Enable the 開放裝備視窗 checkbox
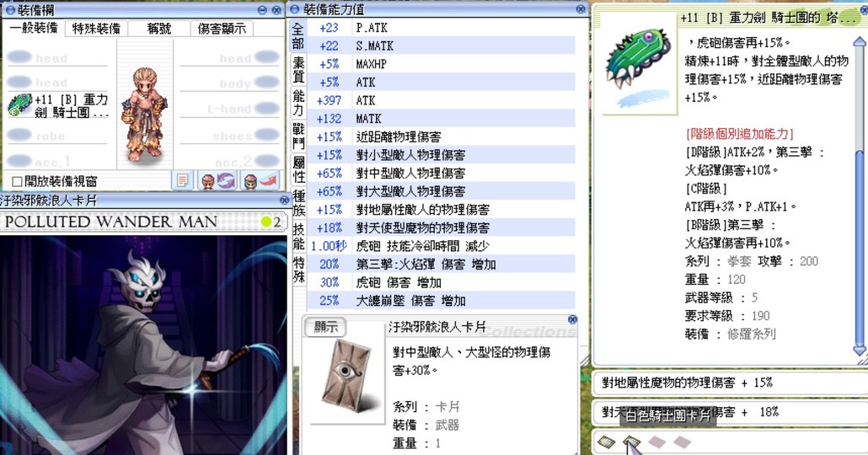 [17, 181]
